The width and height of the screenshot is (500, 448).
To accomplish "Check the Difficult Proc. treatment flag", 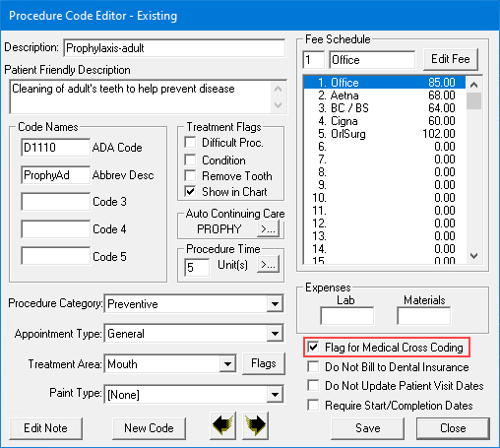I will tap(190, 143).
